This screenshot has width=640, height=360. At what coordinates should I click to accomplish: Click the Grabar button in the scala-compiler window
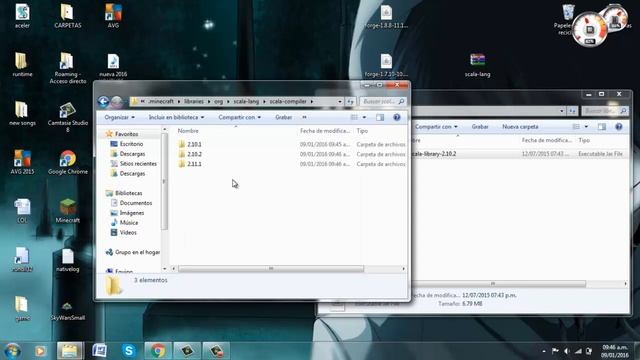point(283,118)
